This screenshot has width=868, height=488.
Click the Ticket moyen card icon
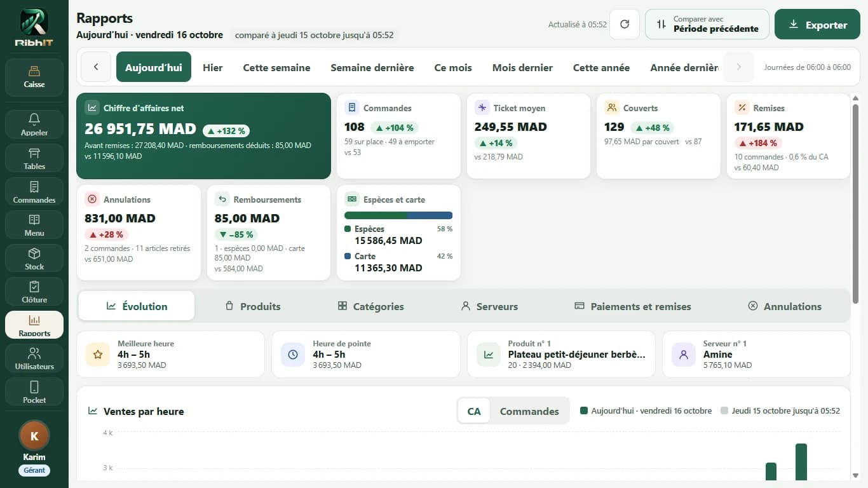click(482, 107)
